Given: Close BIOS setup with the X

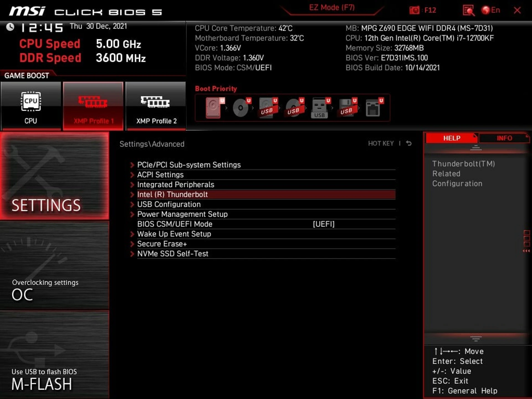Looking at the screenshot, I should coord(517,10).
